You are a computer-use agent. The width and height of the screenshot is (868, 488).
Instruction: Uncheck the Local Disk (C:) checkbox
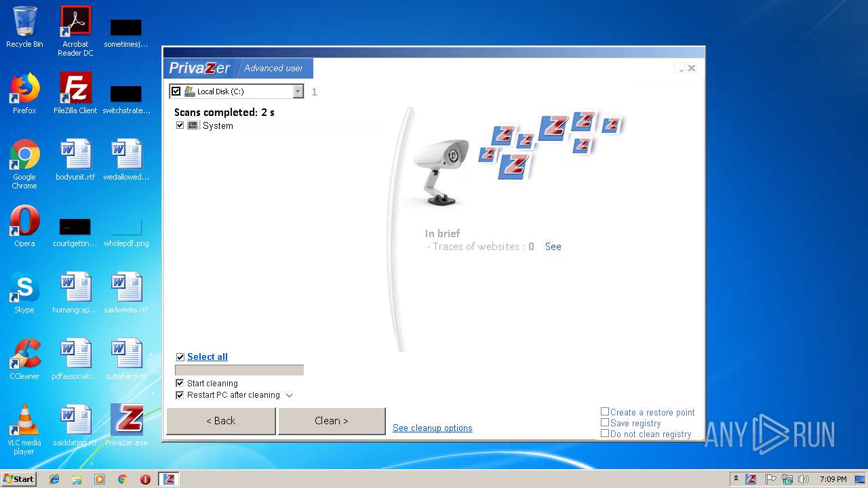[x=176, y=91]
